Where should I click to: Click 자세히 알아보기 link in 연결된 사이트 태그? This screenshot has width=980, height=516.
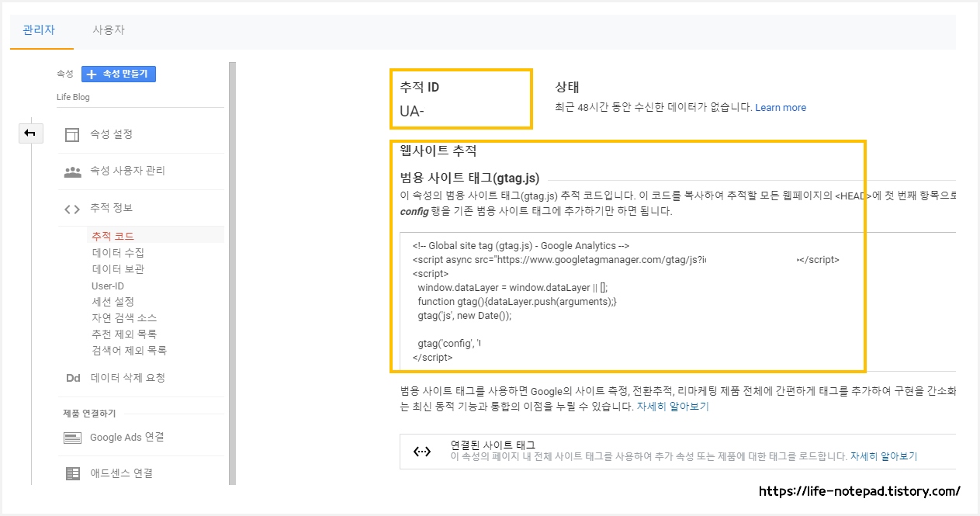pyautogui.click(x=884, y=456)
